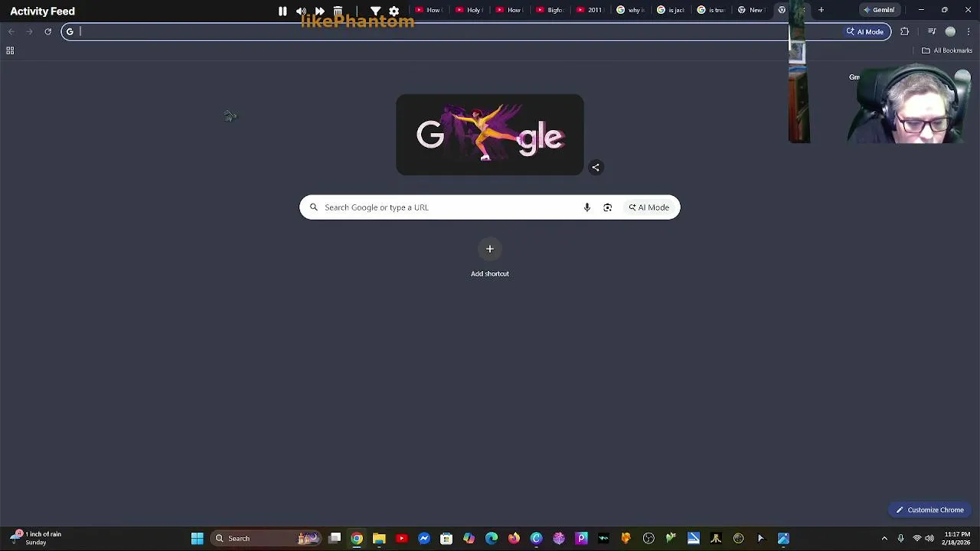Open the Extensions puzzle icon

(x=905, y=31)
